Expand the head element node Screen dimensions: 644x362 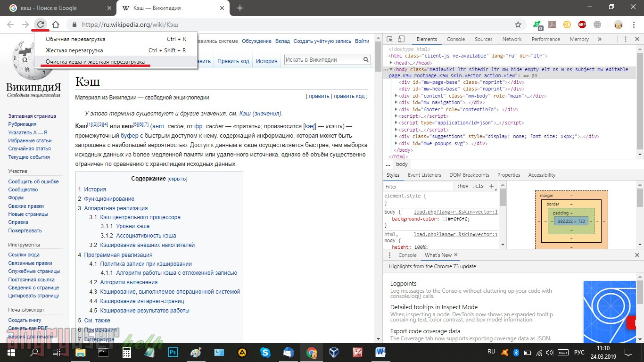391,63
